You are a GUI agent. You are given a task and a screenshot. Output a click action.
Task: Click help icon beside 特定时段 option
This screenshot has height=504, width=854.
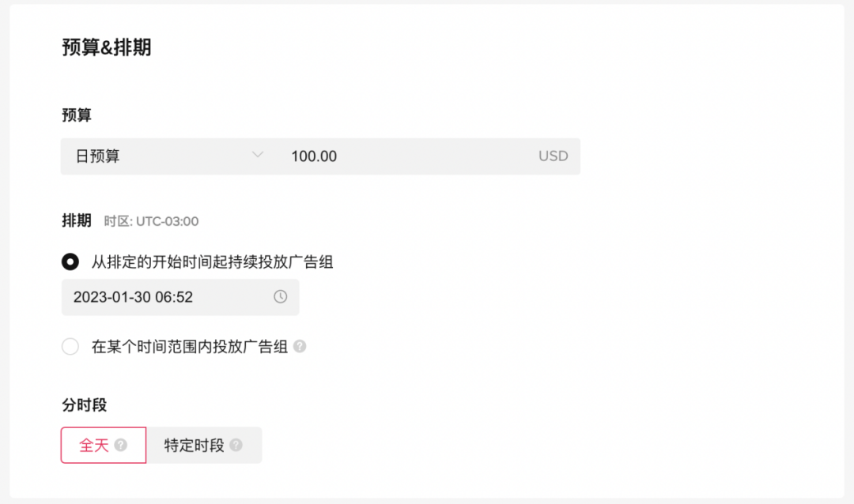(236, 446)
